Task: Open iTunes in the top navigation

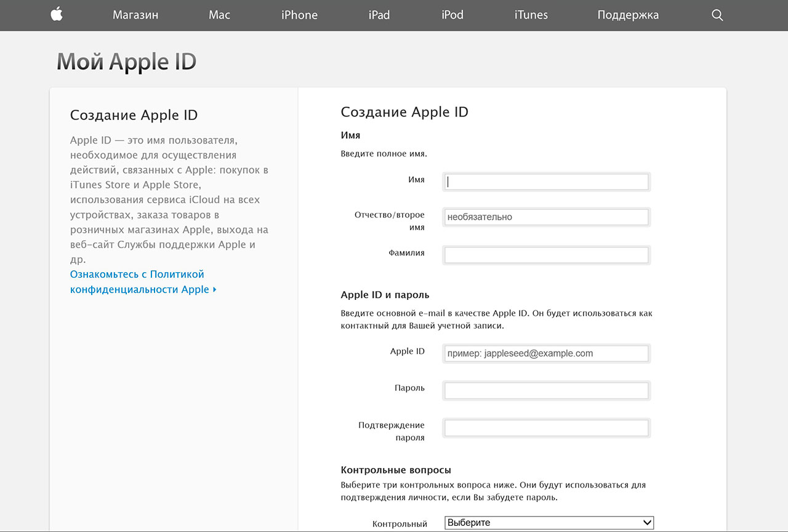Action: click(x=531, y=15)
